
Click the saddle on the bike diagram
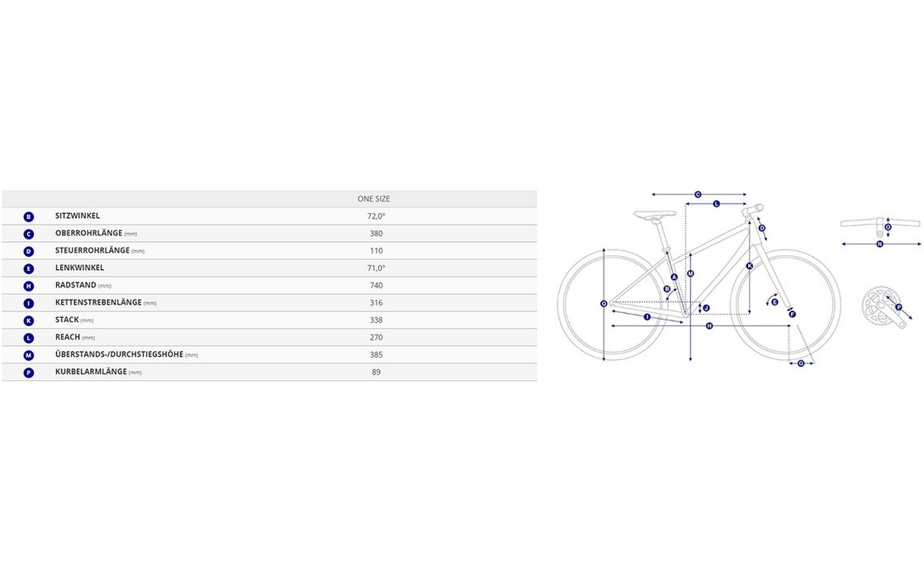655,214
